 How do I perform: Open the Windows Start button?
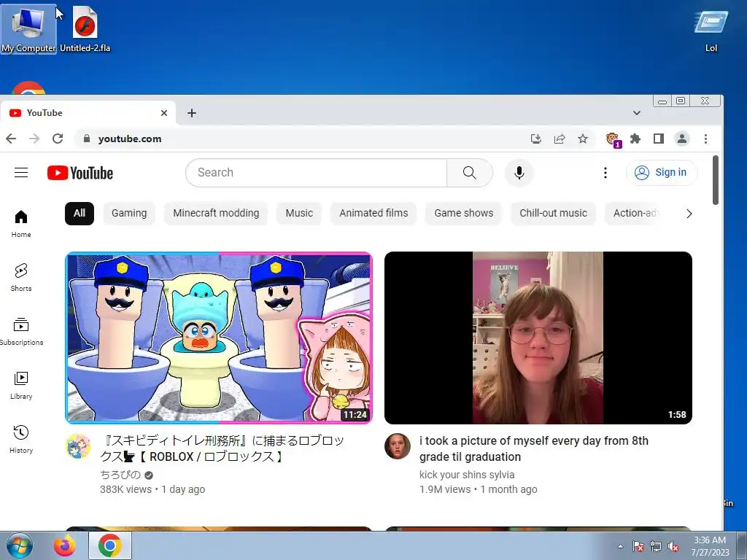click(x=20, y=545)
